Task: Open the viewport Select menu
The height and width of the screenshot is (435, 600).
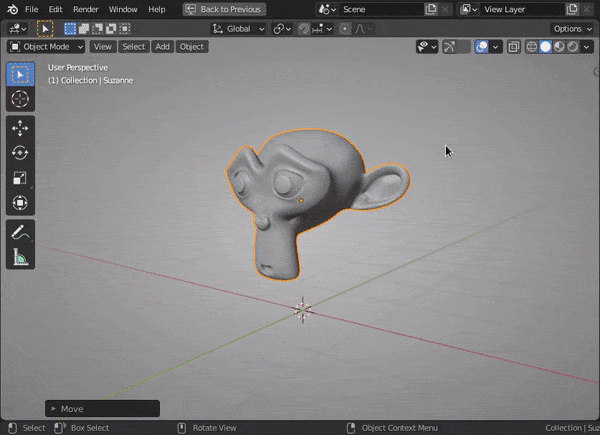Action: tap(134, 47)
